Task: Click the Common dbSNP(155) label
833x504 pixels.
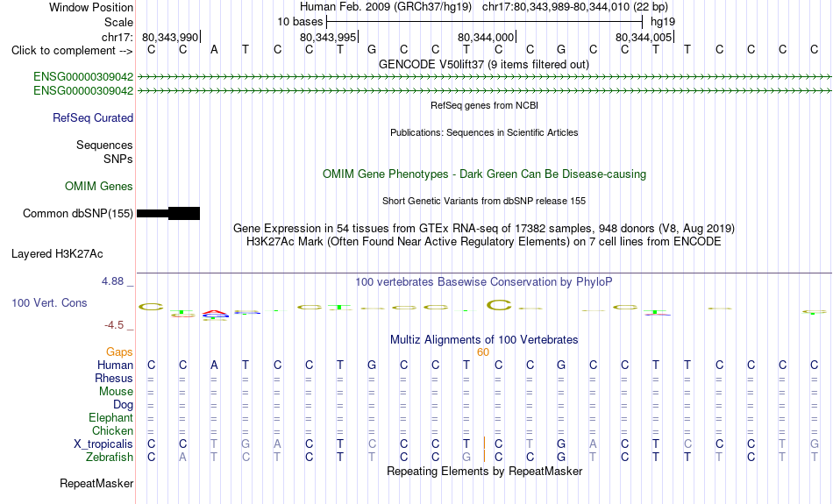Action: [78, 214]
